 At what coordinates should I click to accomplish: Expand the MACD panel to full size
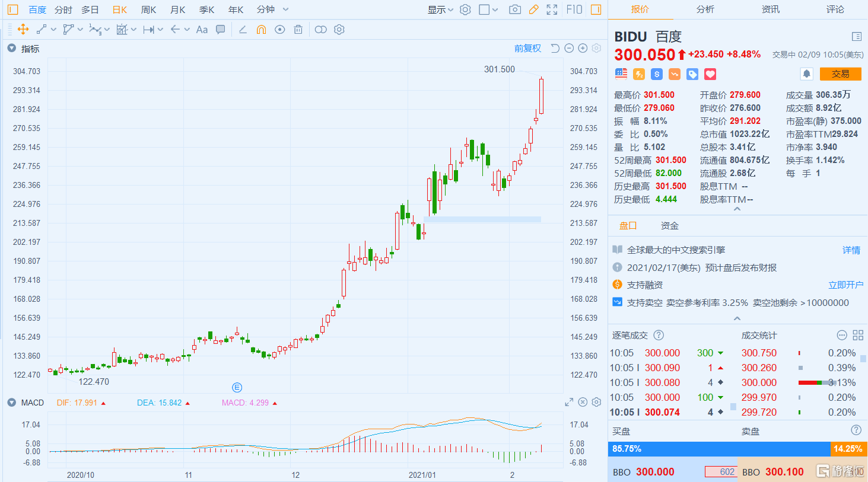tap(569, 402)
